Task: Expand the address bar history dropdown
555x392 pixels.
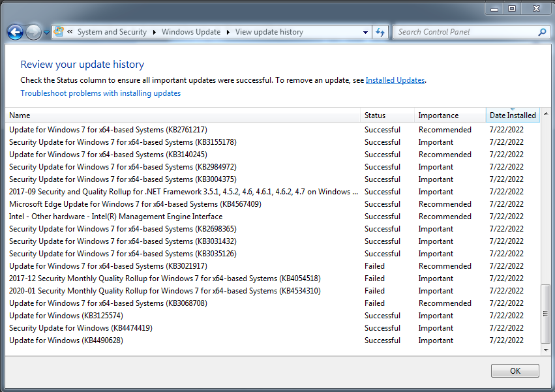Action: pos(365,32)
